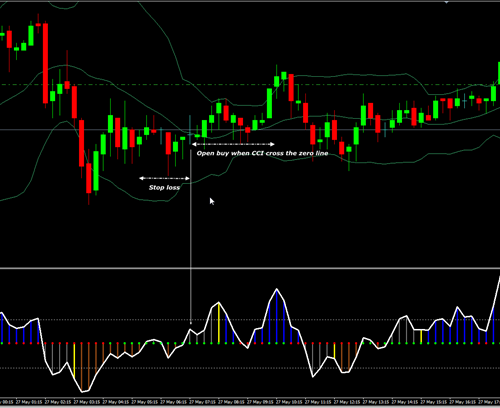500x408 pixels.
Task: Select the dashed green horizontal price line
Action: [250, 85]
